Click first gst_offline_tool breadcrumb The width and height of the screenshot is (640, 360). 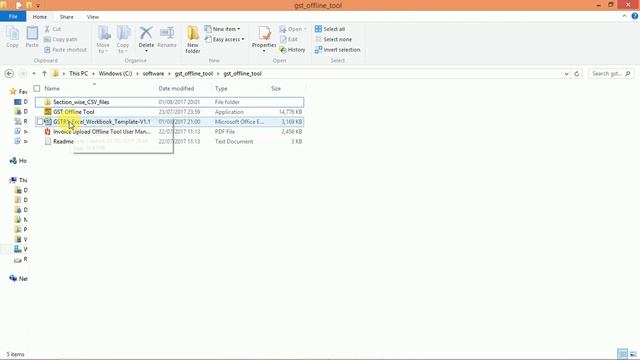pos(194,74)
